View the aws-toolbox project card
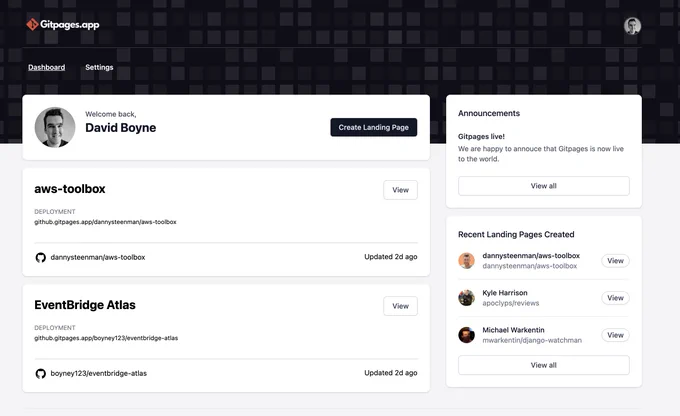 [400, 190]
